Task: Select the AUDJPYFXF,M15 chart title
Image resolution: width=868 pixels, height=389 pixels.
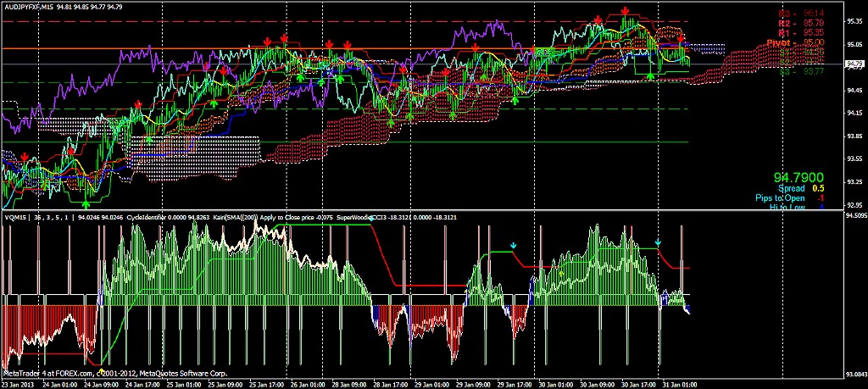Action: [x=30, y=7]
